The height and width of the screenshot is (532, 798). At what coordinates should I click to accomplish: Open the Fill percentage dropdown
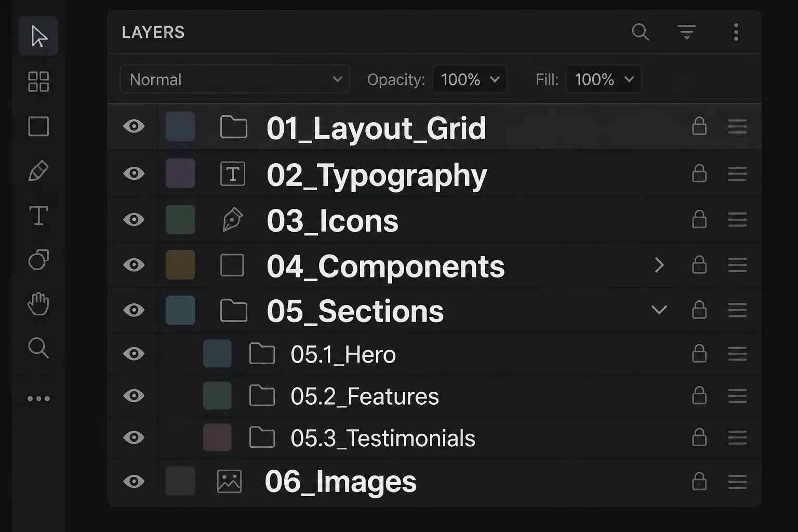(x=604, y=79)
